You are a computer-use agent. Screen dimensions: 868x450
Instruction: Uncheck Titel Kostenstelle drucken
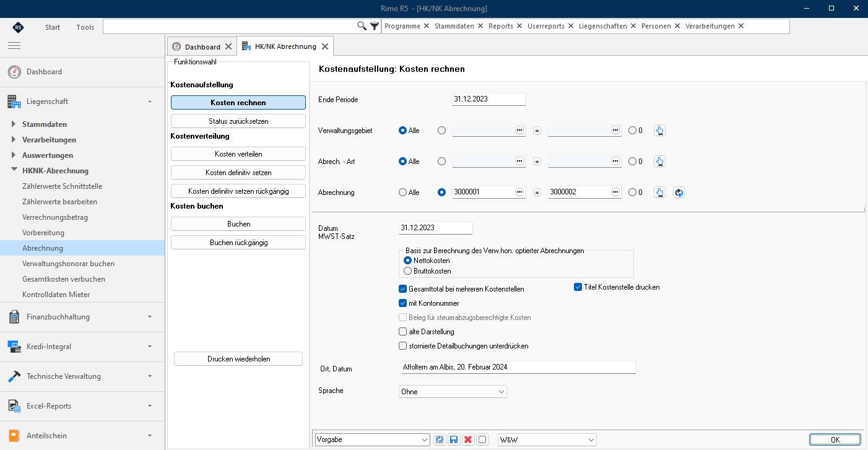578,287
